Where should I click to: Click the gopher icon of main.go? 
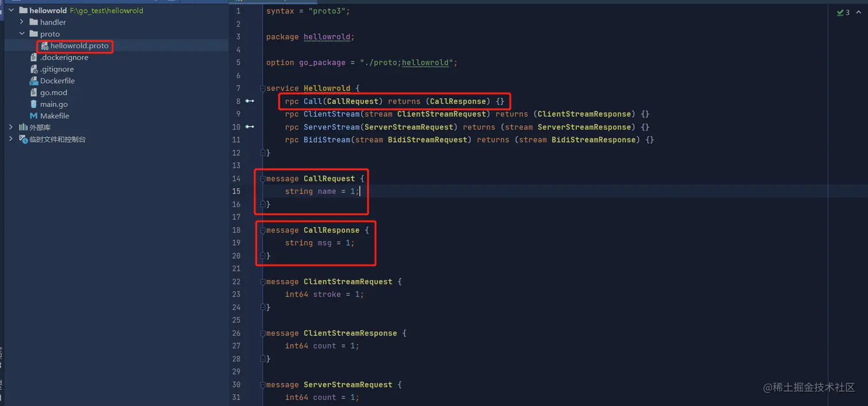click(34, 104)
